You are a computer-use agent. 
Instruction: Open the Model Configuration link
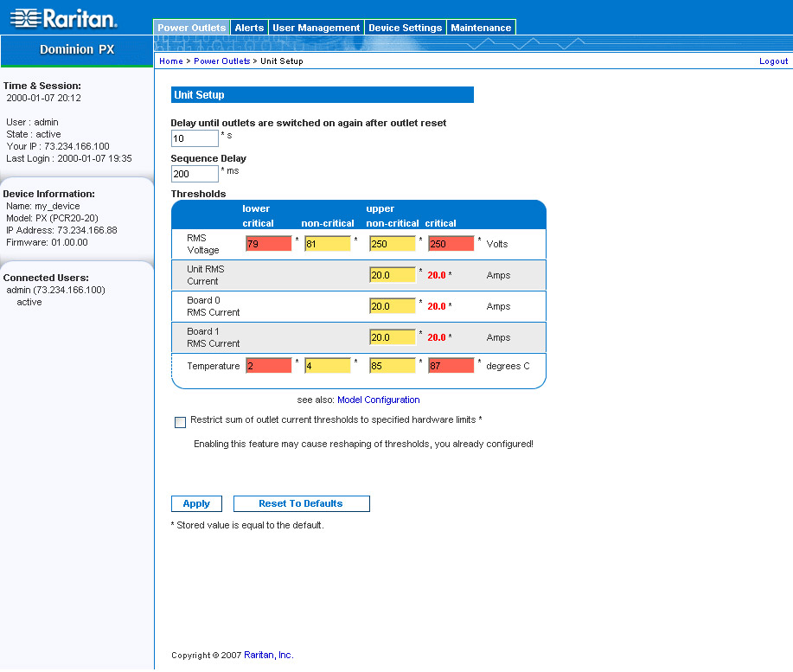378,400
